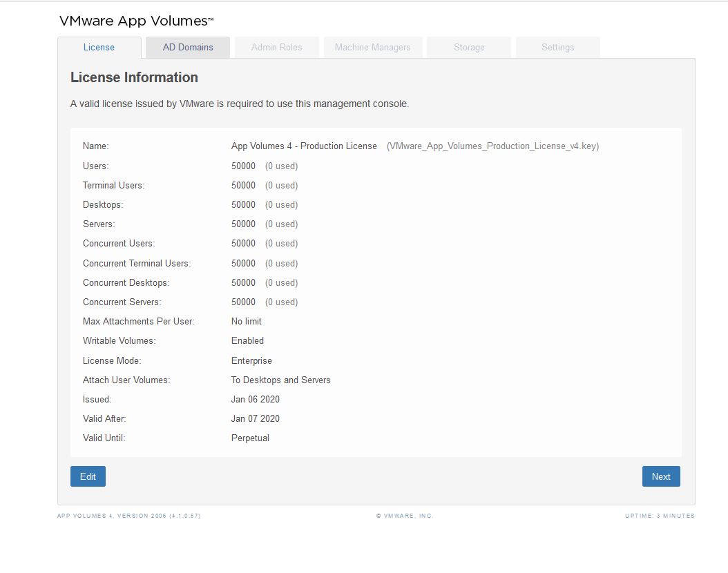This screenshot has height=573, width=728.
Task: Open the AD Domains tab
Action: tap(188, 48)
